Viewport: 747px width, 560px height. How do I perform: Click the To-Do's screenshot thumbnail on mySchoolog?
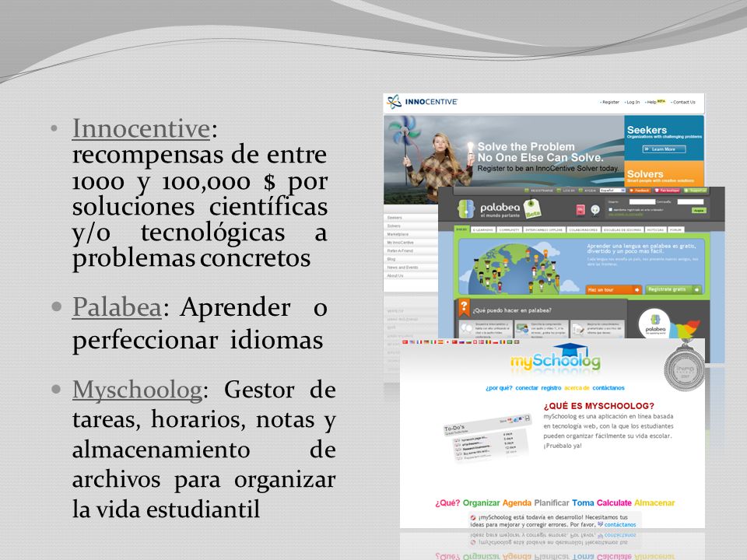tap(486, 437)
